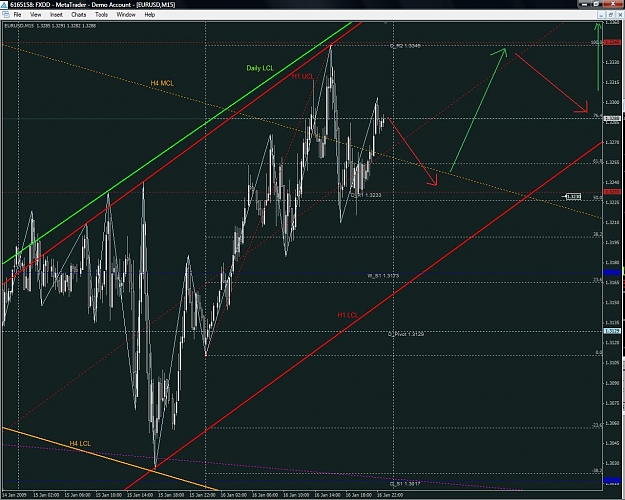
Task: Click the 1.3255 price scale value
Action: click(x=612, y=162)
